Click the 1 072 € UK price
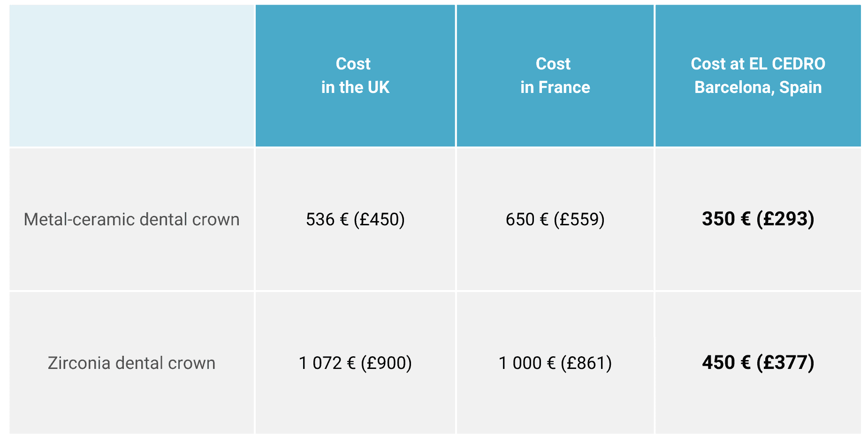Image resolution: width=868 pixels, height=437 pixels. [327, 363]
